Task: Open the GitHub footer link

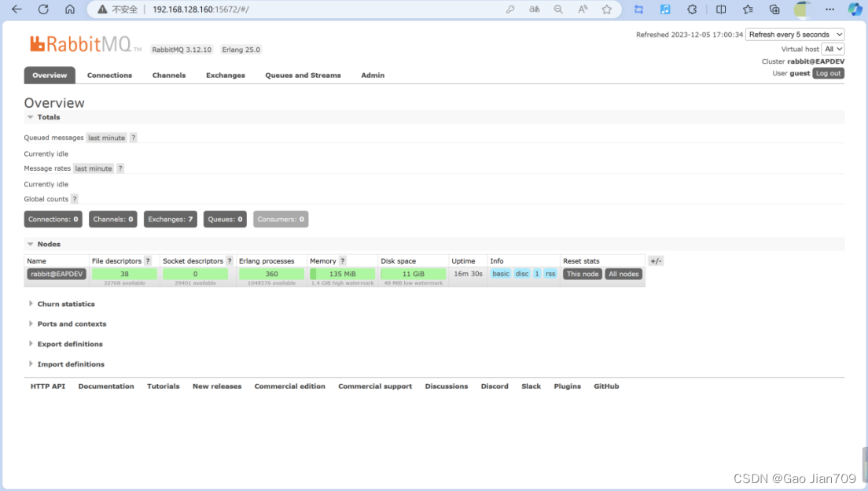Action: tap(606, 386)
